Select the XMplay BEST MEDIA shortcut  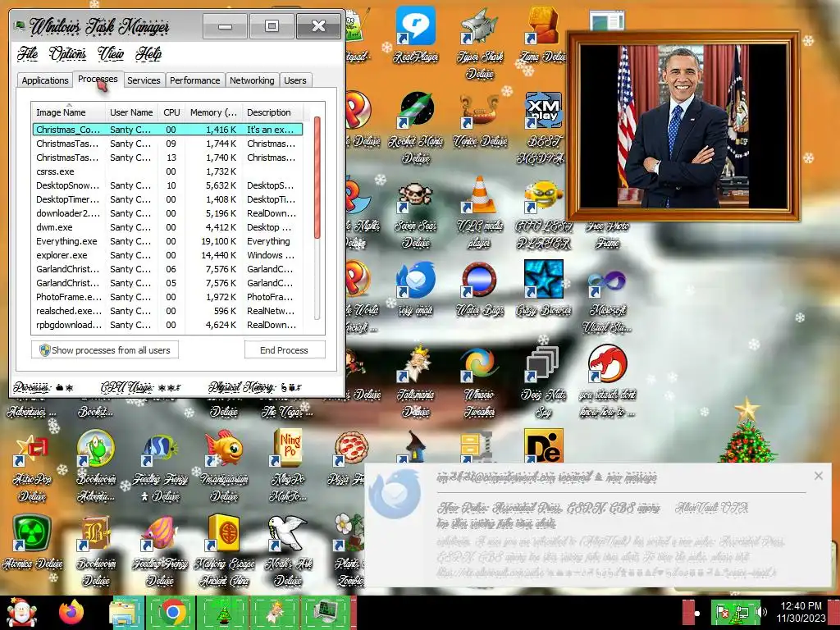tap(543, 127)
